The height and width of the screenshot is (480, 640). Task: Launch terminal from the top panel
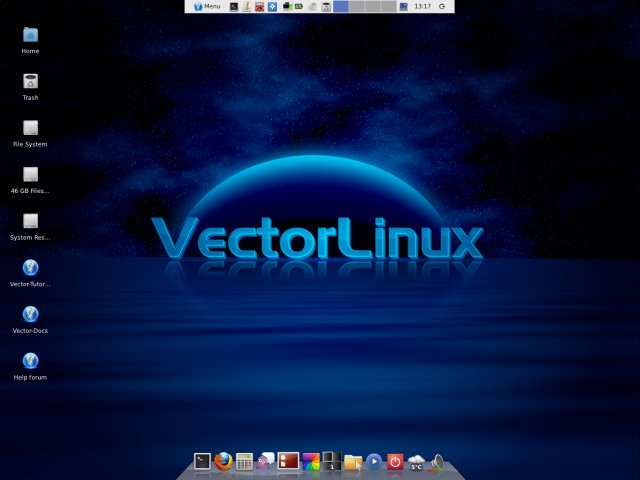234,7
